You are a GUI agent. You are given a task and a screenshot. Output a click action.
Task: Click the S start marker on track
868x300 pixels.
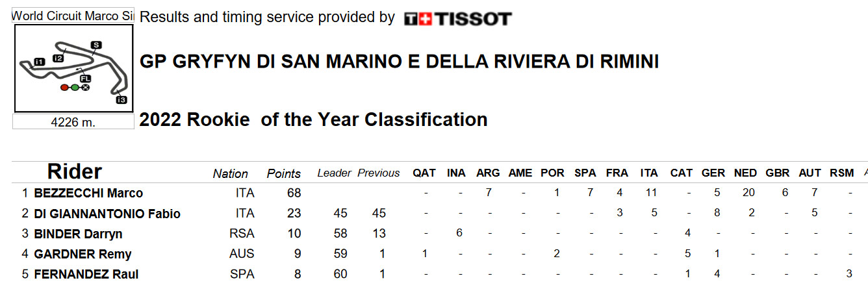(96, 45)
